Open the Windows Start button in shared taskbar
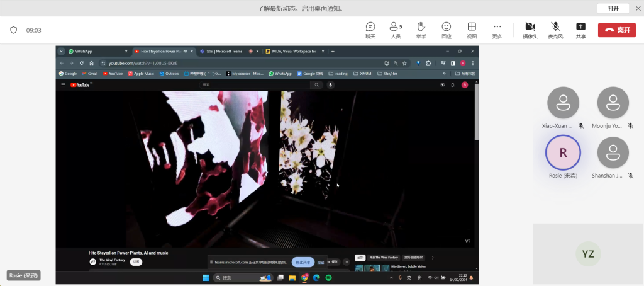The image size is (644, 286). click(x=206, y=278)
